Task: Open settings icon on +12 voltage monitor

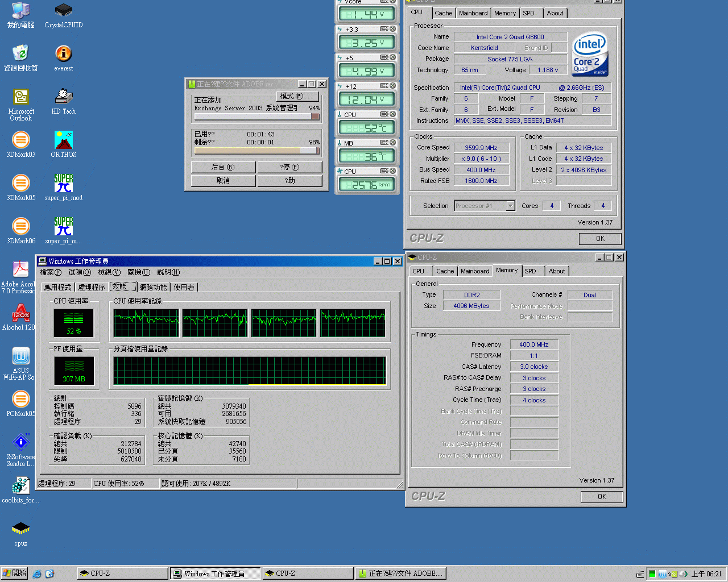Action: [x=384, y=86]
